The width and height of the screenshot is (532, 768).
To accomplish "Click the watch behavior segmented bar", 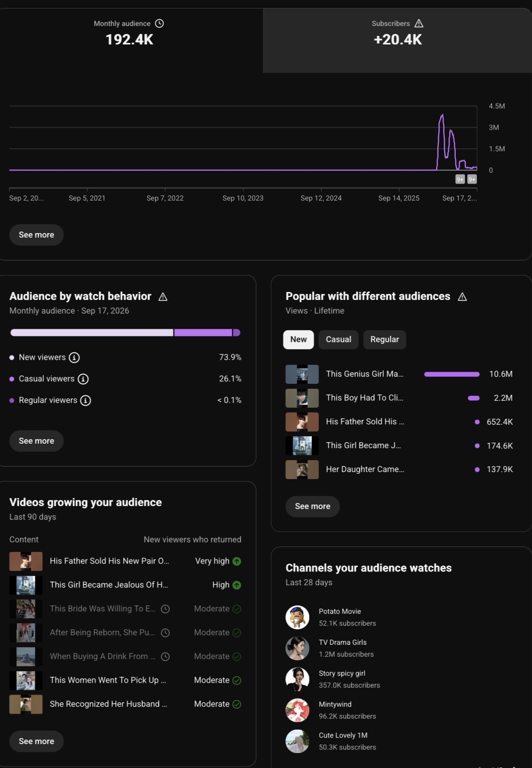I will [125, 333].
